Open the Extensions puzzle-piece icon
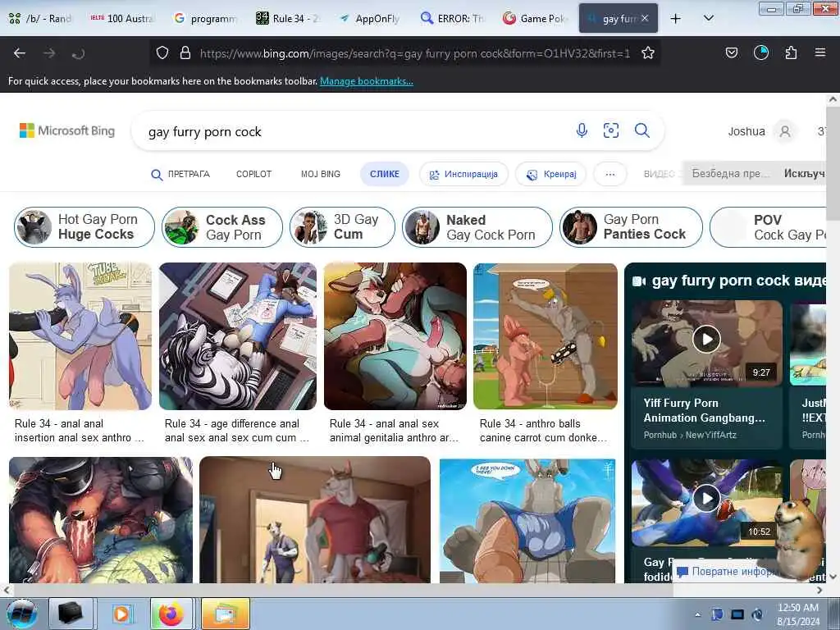Image resolution: width=840 pixels, height=630 pixels. pos(791,52)
